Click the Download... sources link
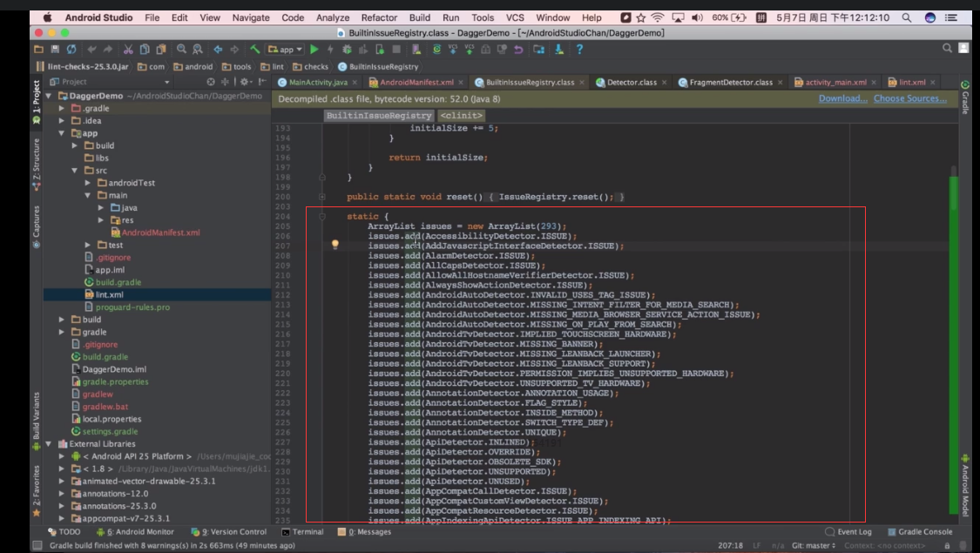The image size is (980, 553). tap(842, 98)
